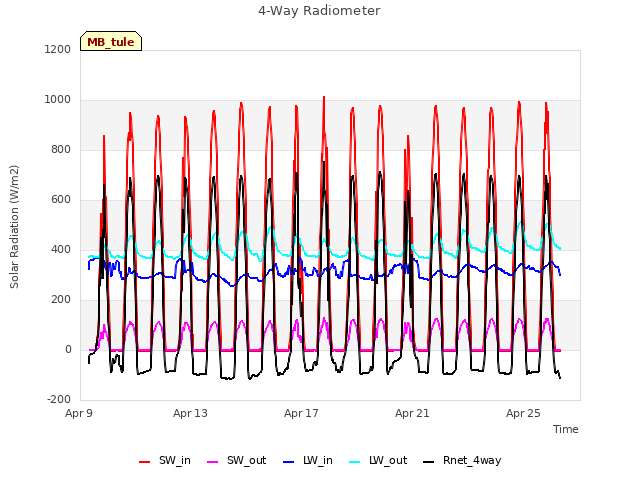The image size is (640, 480).
Task: Toggle the SW_in legend entry
Action: pyautogui.click(x=165, y=460)
